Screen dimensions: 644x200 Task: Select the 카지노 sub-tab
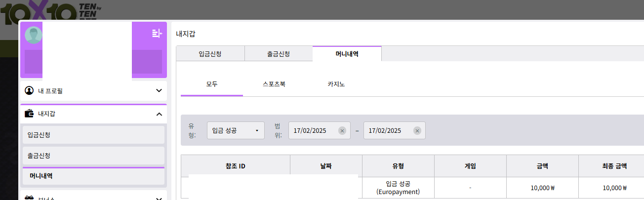tap(336, 84)
